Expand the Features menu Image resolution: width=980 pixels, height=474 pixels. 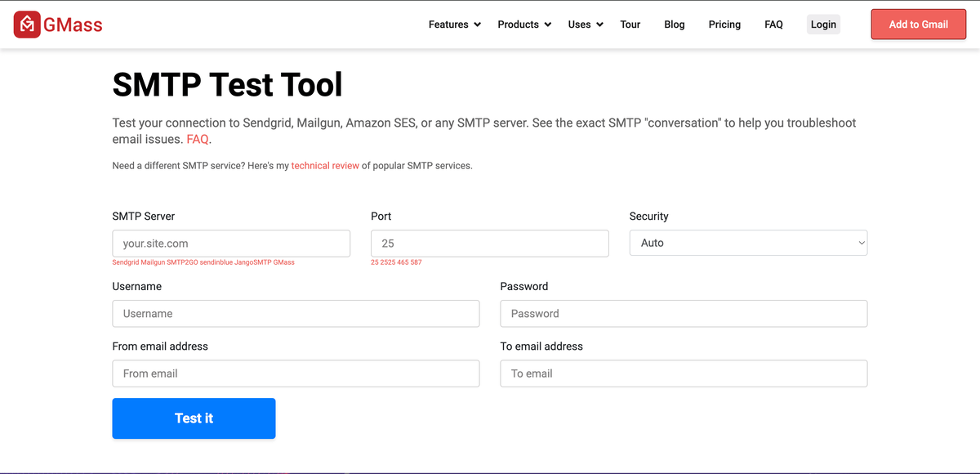[454, 25]
